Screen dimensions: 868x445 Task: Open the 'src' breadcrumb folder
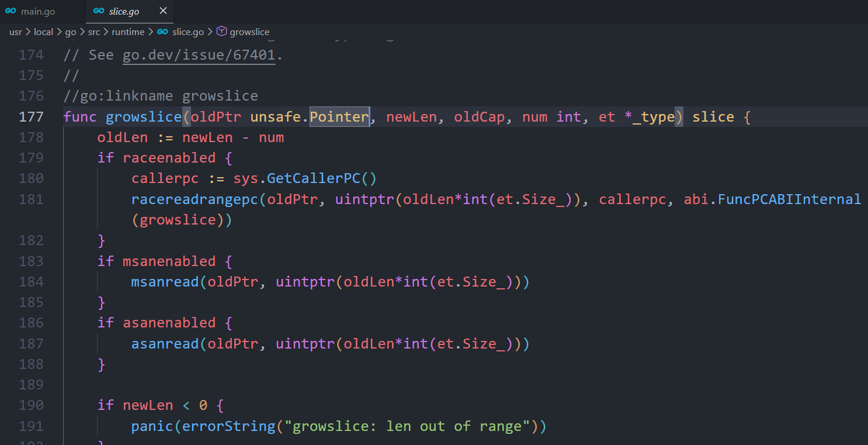94,32
